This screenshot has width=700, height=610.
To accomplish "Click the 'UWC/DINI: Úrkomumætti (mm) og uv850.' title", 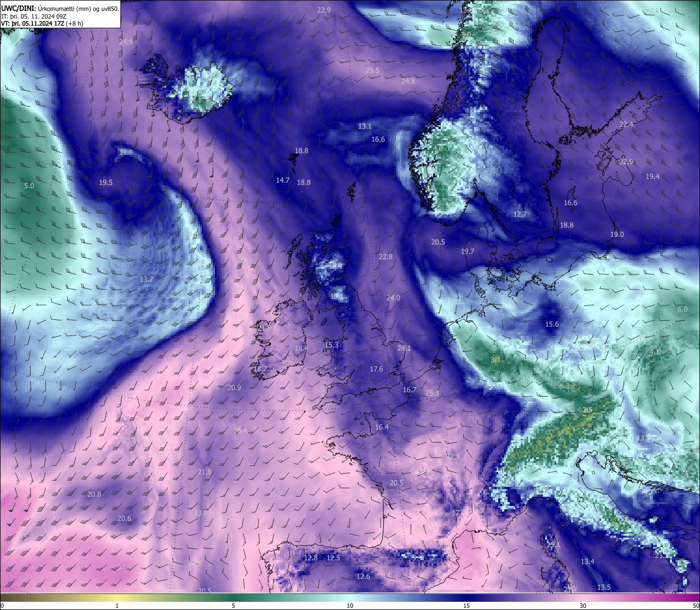I will pyautogui.click(x=60, y=8).
